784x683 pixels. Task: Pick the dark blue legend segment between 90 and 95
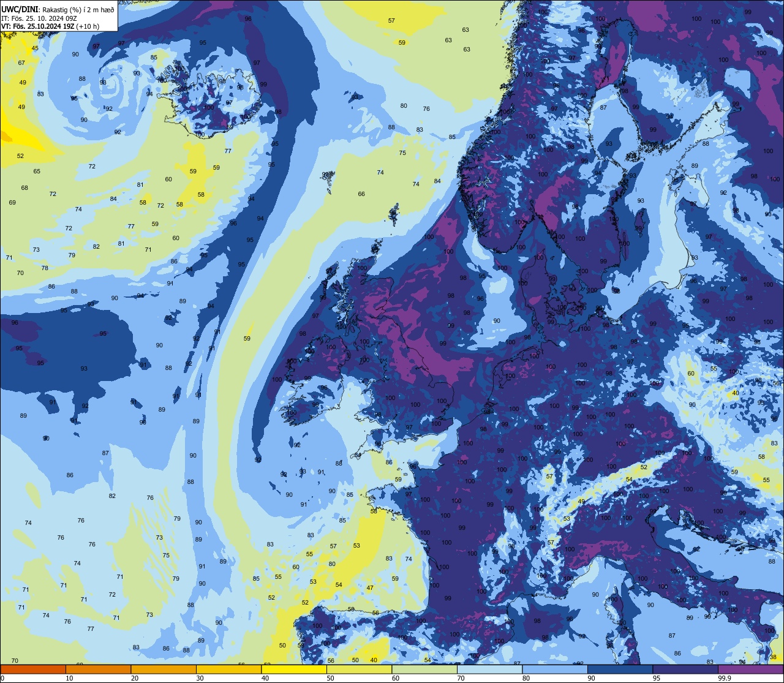620,669
